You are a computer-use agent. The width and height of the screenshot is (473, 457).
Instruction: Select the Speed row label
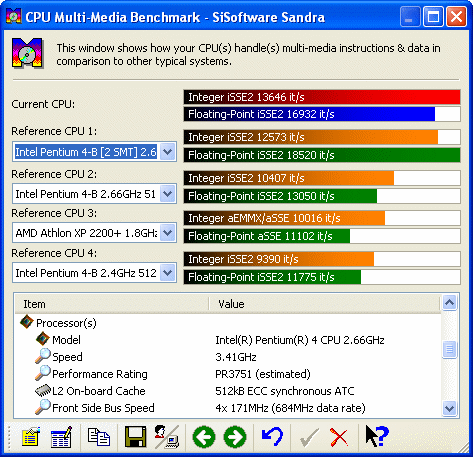67,357
